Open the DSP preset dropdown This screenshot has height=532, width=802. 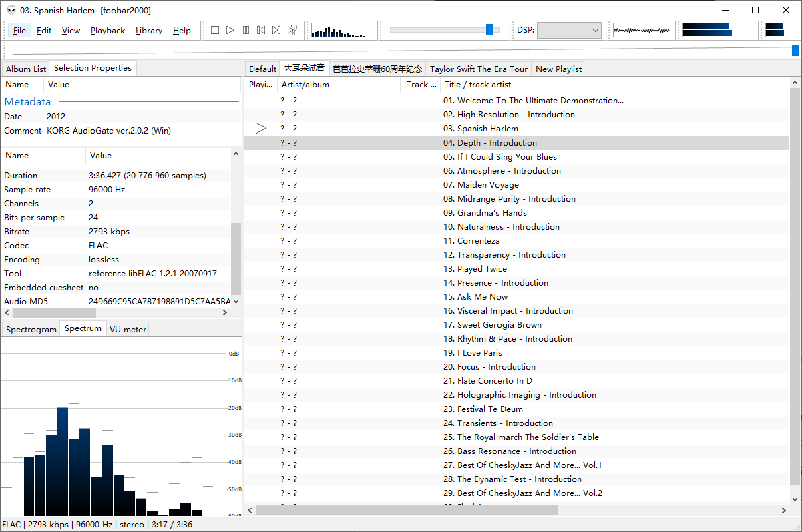569,31
